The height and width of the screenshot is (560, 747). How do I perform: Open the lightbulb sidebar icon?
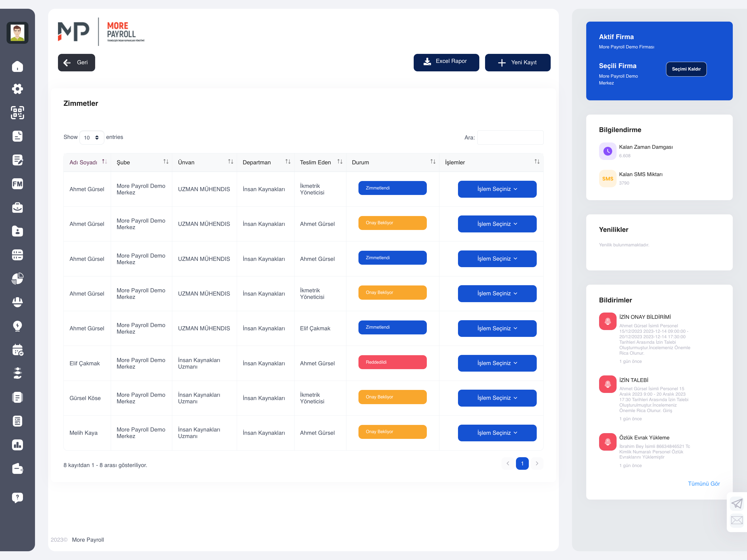[x=17, y=326]
